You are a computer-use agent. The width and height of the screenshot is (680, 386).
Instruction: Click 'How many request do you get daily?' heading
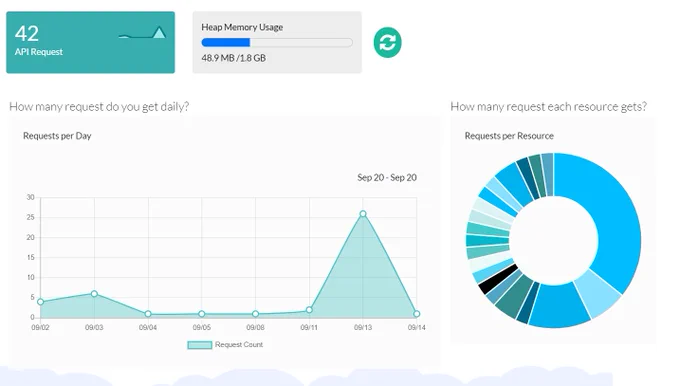99,107
